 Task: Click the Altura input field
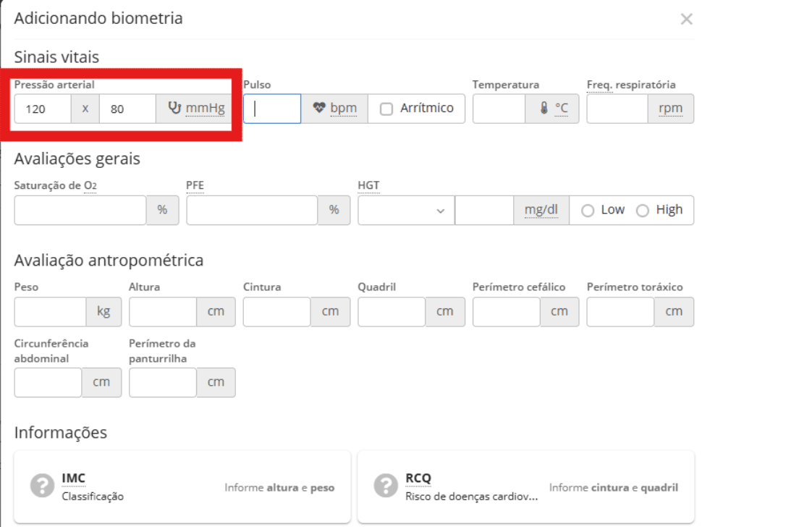coord(162,311)
